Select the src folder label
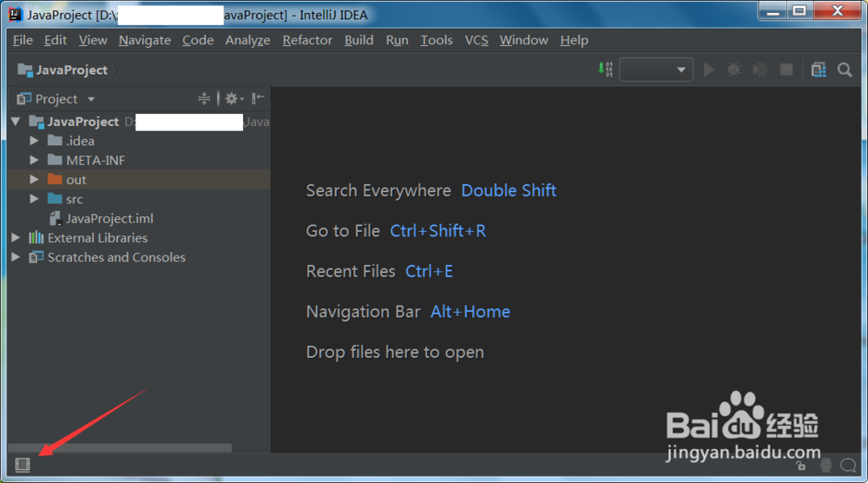The image size is (868, 483). pyautogui.click(x=75, y=200)
